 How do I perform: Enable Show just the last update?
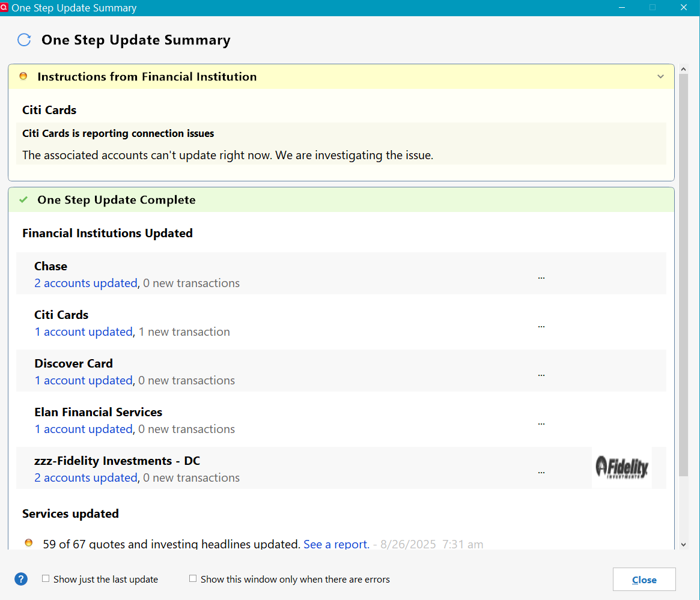point(46,578)
